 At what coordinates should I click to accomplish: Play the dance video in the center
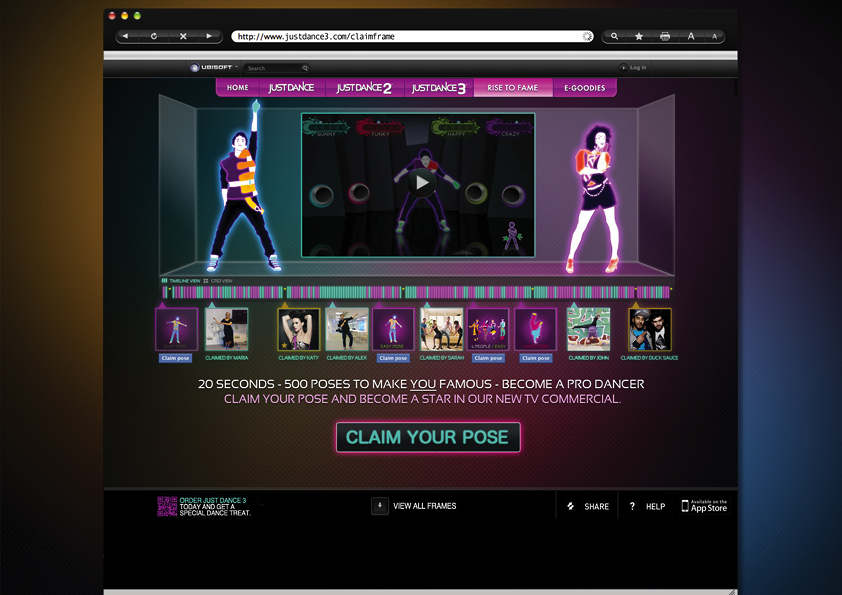tap(421, 182)
